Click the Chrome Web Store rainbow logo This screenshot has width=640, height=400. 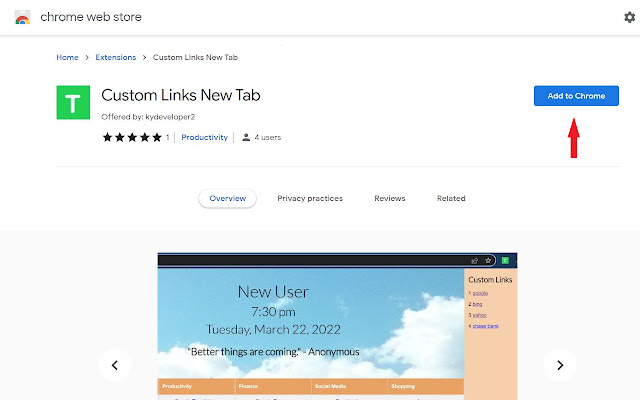[x=22, y=17]
